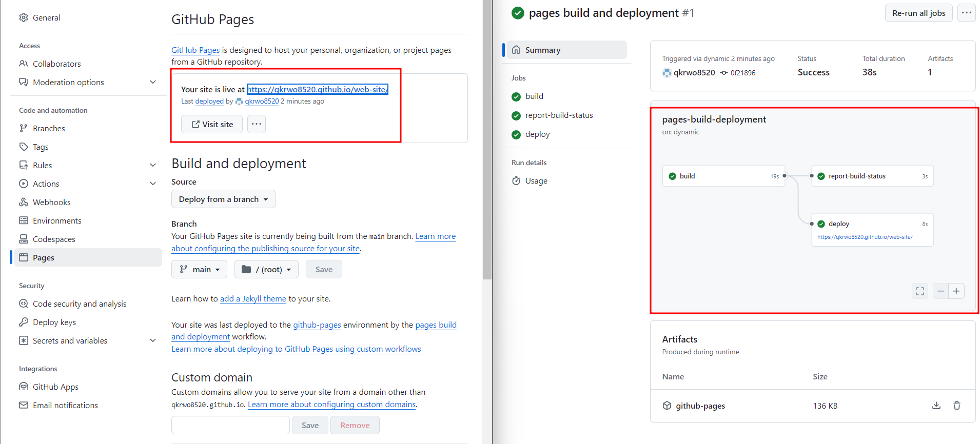This screenshot has height=444, width=980.
Task: Click 'Learn more about deploying to GitHub Pages' link
Action: (296, 349)
